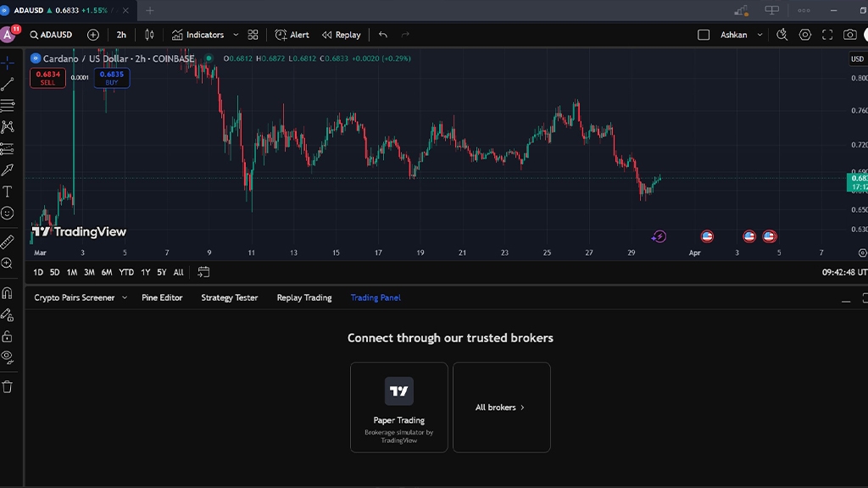
Task: Set the date range to 1M
Action: click(71, 272)
